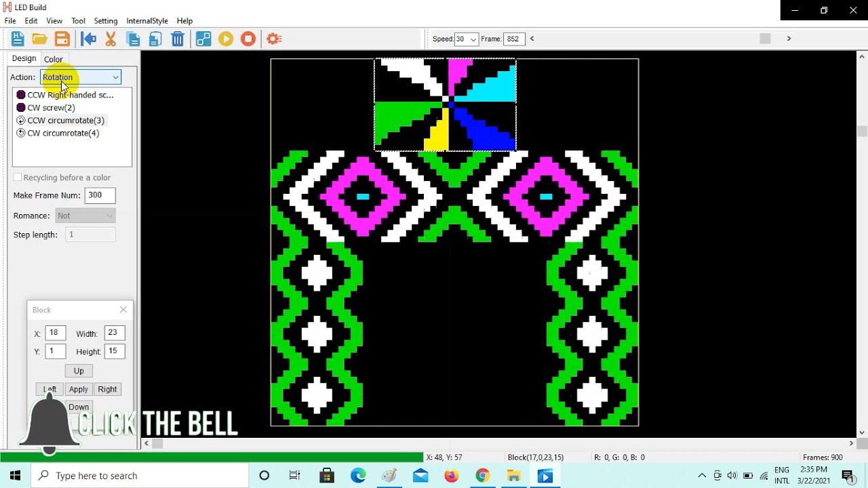868x488 pixels.
Task: Click the Up button in Block panel
Action: 79,371
